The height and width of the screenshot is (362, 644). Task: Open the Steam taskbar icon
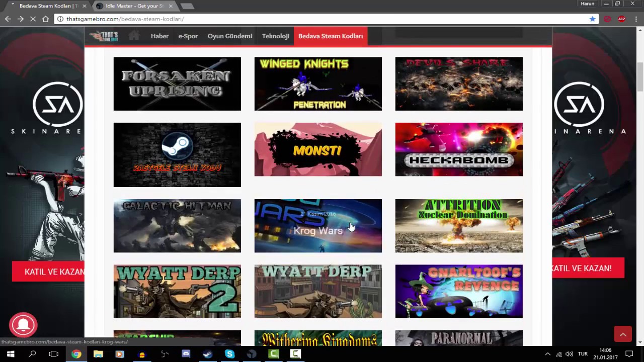click(207, 354)
